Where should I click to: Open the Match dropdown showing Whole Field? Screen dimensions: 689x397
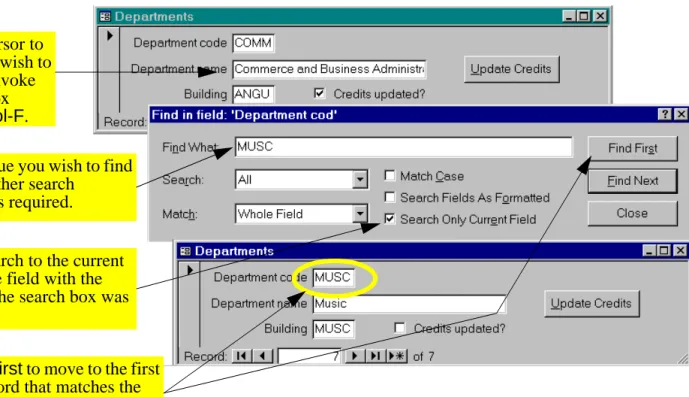[360, 214]
